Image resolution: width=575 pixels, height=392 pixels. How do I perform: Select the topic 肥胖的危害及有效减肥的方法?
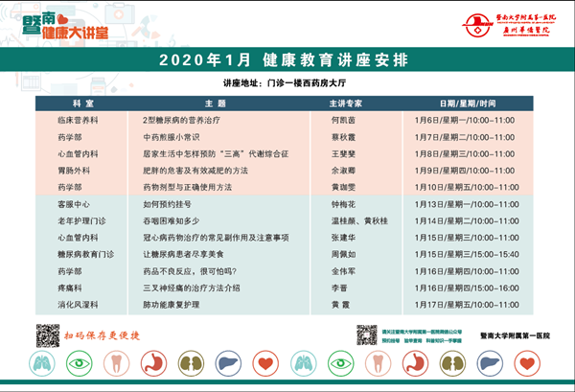pyautogui.click(x=195, y=171)
